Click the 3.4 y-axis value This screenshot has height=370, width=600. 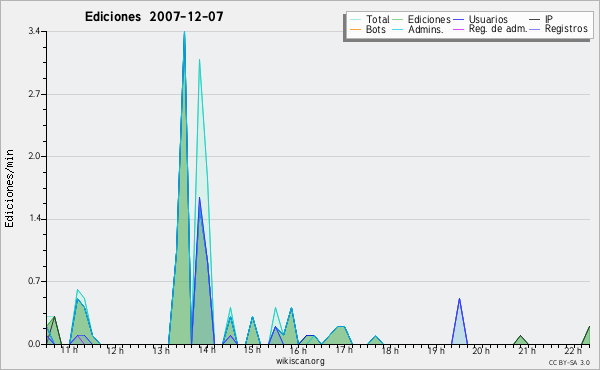tap(34, 31)
